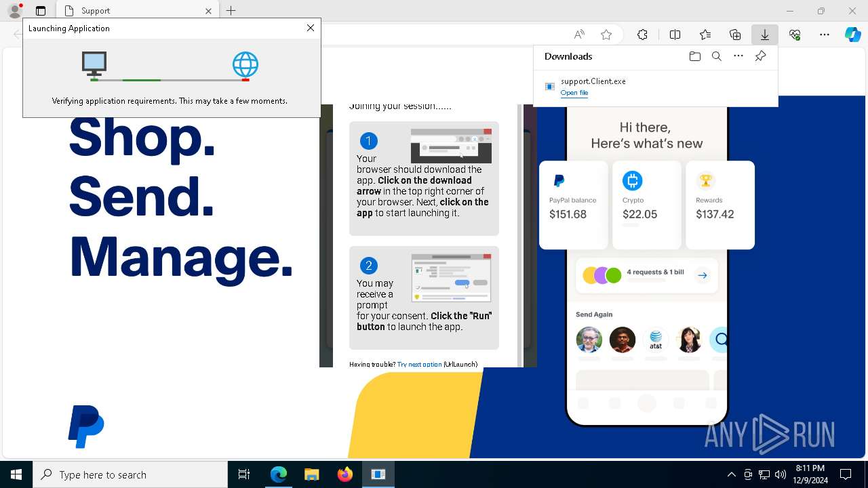Toggle split screen view icon
Viewport: 868px width, 488px height.
(x=675, y=35)
